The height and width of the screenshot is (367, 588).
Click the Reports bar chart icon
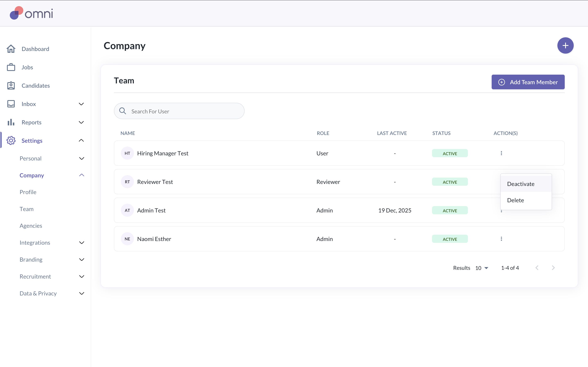11,122
